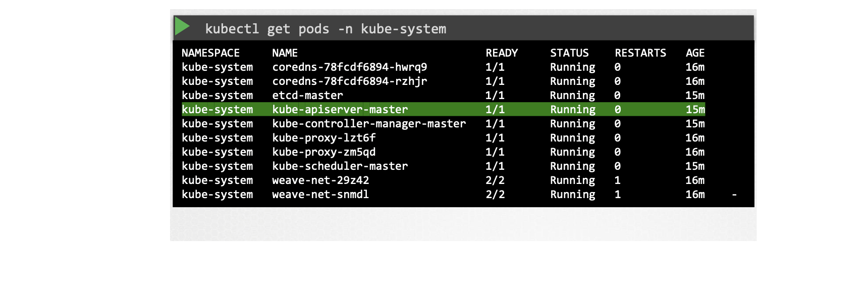Screen dimensions: 868x281
Task: Click Running status in coredns-78fcdf6894-rzhjr row
Action: [x=573, y=81]
